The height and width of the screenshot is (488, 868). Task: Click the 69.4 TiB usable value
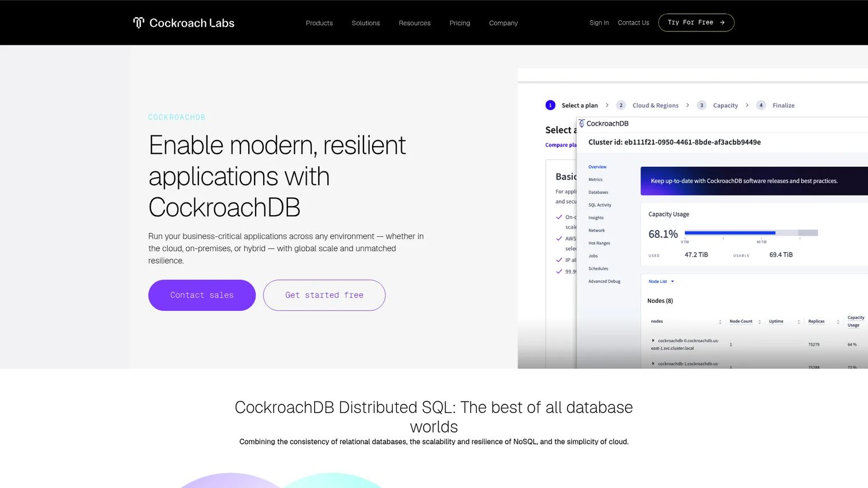click(x=781, y=255)
